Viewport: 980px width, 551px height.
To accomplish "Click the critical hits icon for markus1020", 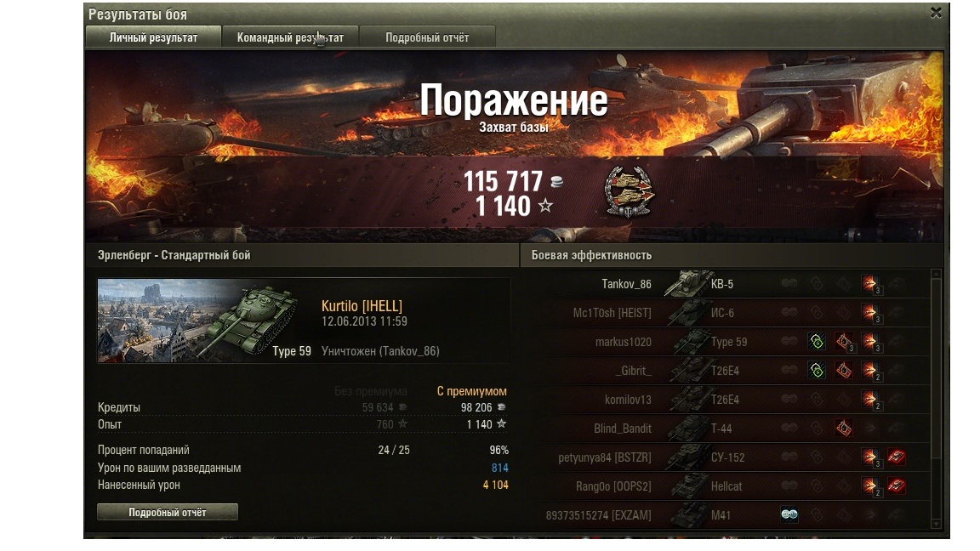I will (x=844, y=342).
